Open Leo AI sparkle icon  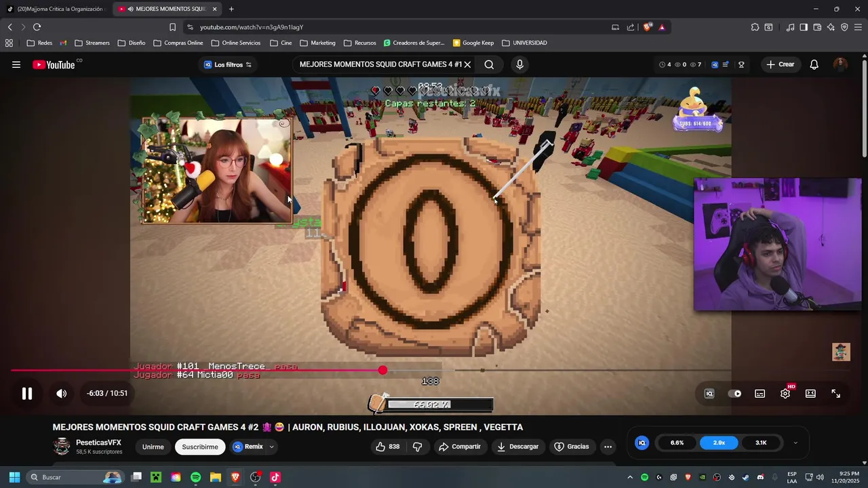[831, 27]
